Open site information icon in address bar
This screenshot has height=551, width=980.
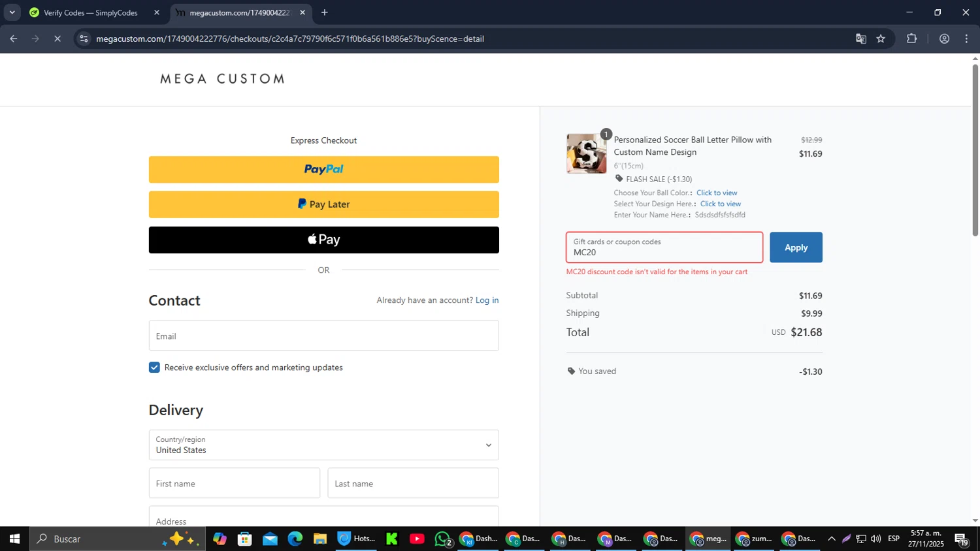tap(84, 39)
